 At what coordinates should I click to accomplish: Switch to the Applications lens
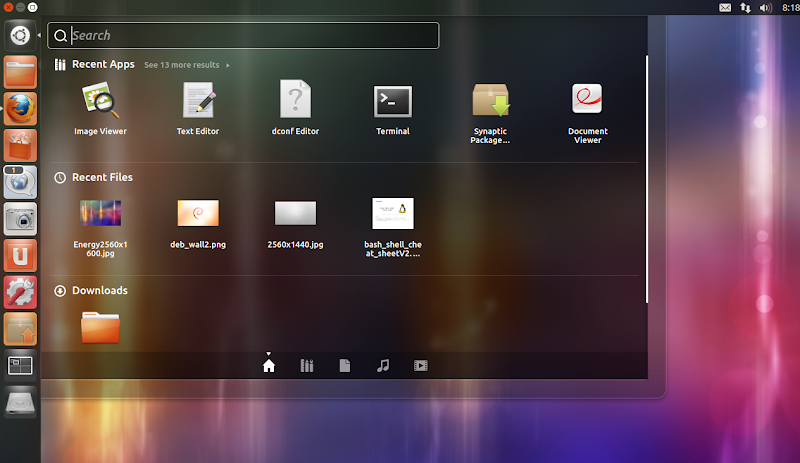click(307, 365)
